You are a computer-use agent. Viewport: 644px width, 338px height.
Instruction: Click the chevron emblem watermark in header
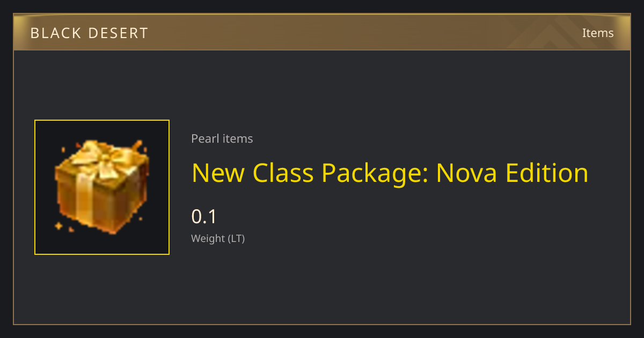557,32
